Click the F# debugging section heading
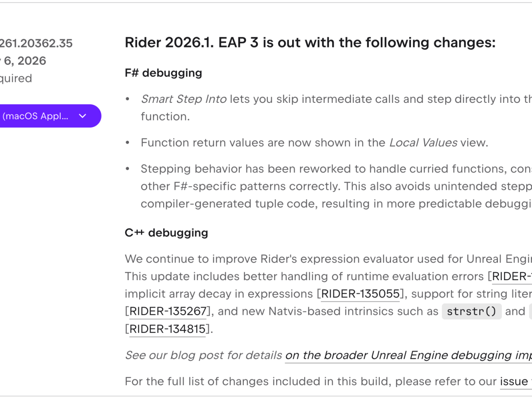The image size is (532, 399). click(x=163, y=73)
